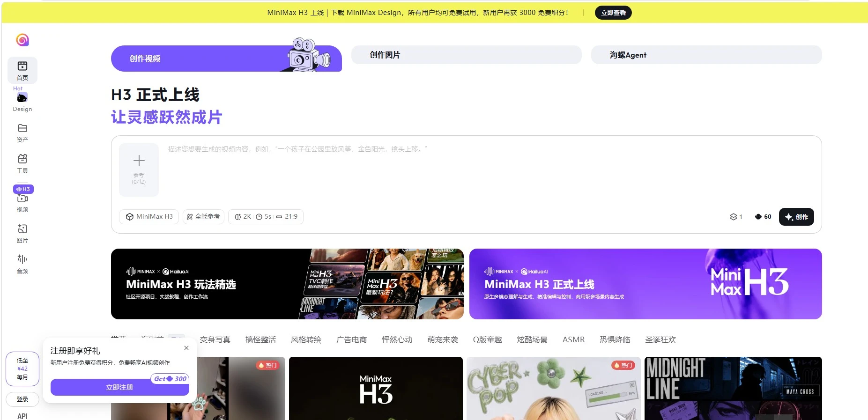Open the Midnight Line video thumbnail
Screen dimensions: 868x420
[733, 388]
